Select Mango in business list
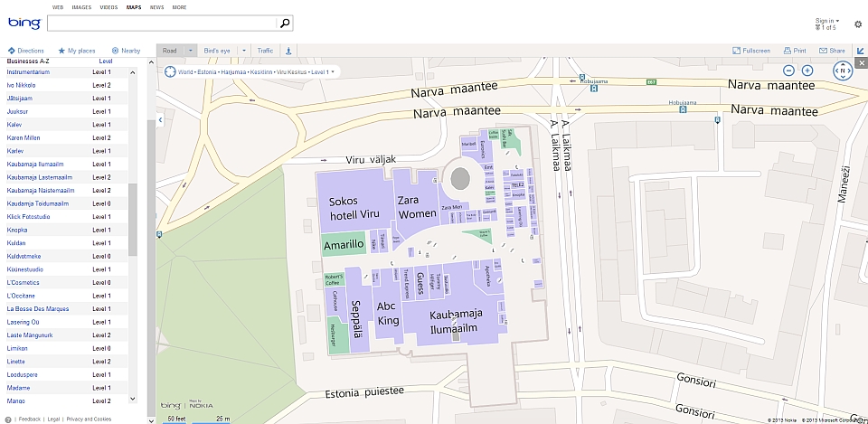This screenshot has height=424, width=868. [15, 400]
